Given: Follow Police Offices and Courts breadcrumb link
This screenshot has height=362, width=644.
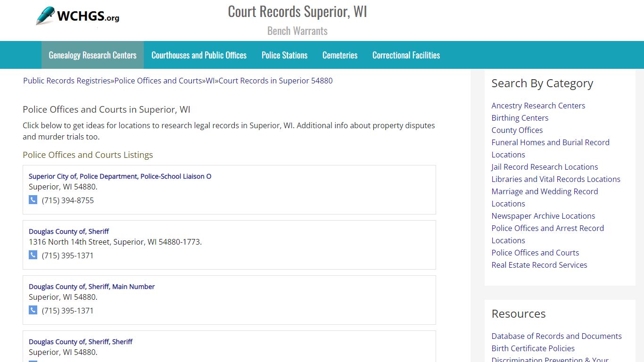Looking at the screenshot, I should coord(158,81).
